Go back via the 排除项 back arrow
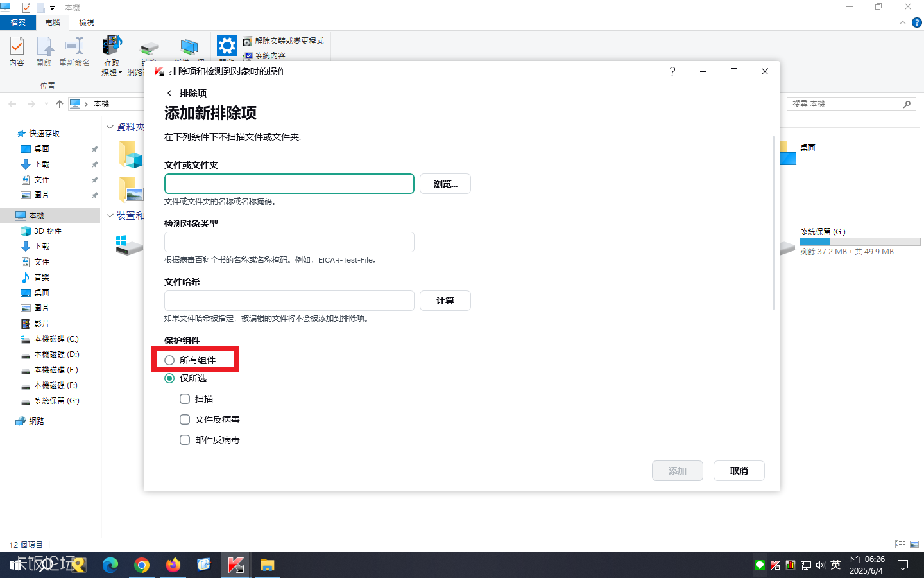This screenshot has height=578, width=924. (x=169, y=93)
